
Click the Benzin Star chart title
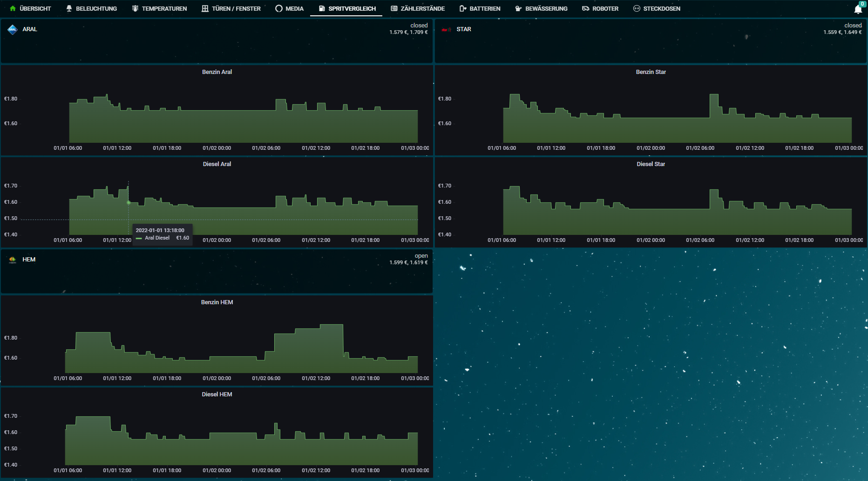(651, 72)
